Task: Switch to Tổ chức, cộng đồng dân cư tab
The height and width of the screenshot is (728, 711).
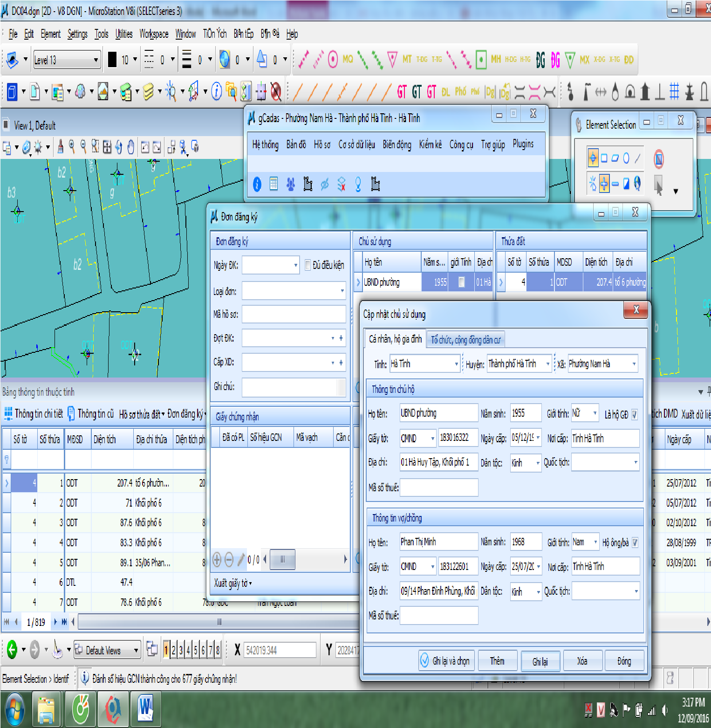Action: (465, 340)
